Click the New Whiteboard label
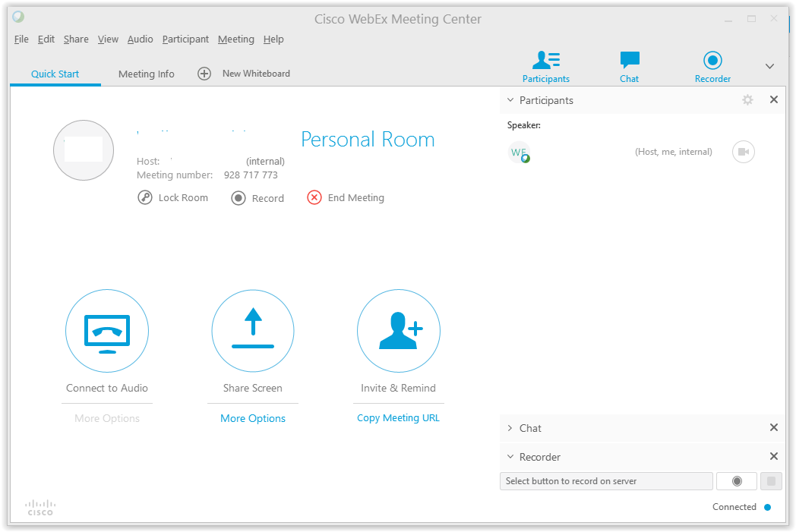Image resolution: width=796 pixels, height=532 pixels. click(257, 74)
